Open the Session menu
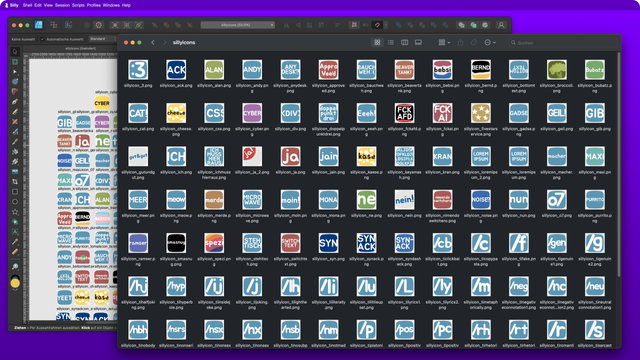This screenshot has width=640, height=360. pyautogui.click(x=62, y=5)
